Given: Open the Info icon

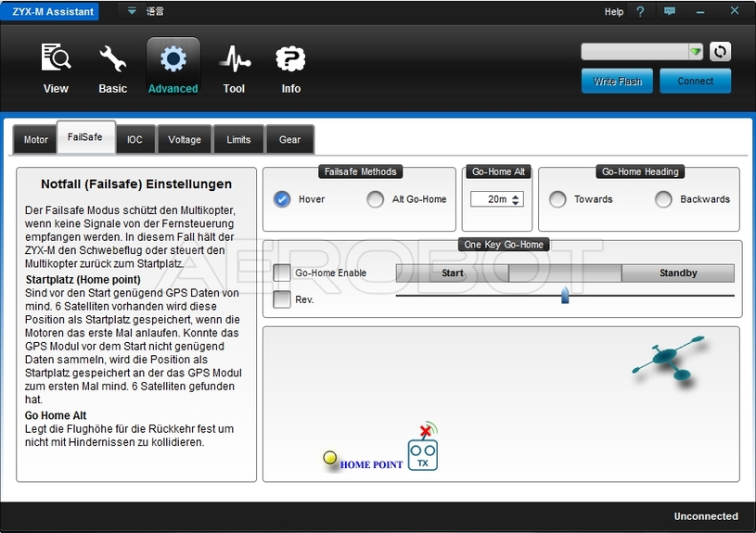Looking at the screenshot, I should pyautogui.click(x=290, y=58).
